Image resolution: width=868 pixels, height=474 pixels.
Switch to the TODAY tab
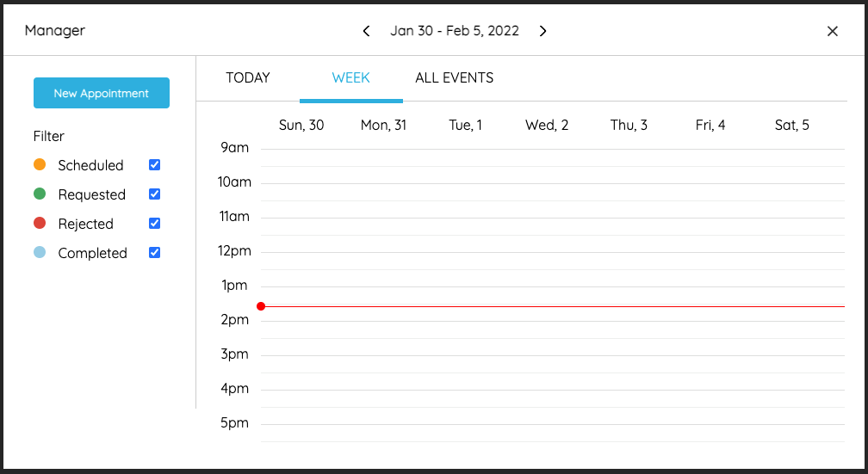[x=248, y=78]
